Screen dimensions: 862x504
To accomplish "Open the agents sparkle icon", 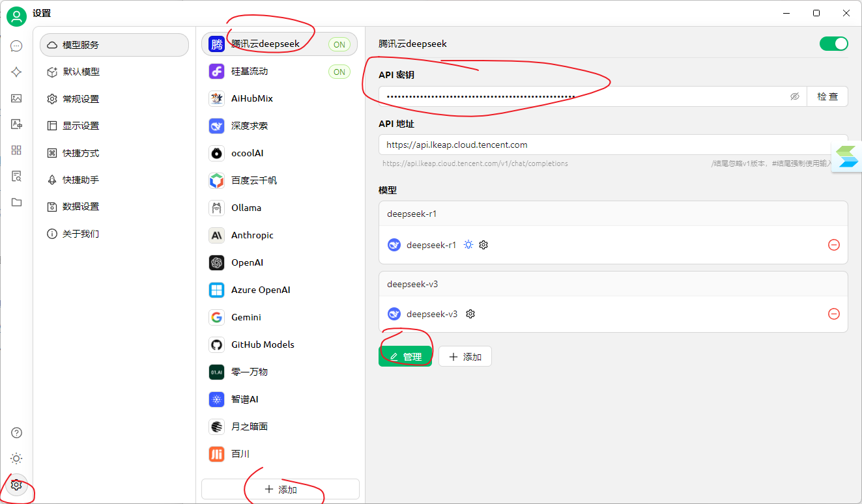I will click(16, 72).
